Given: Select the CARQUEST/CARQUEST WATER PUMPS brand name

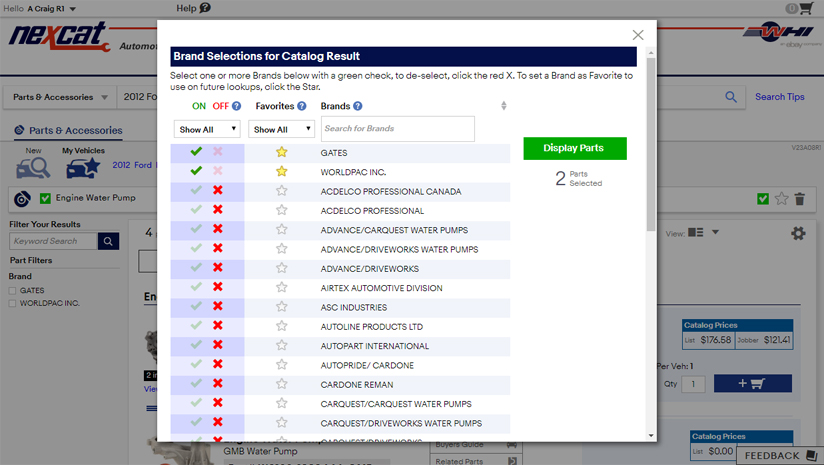Looking at the screenshot, I should click(396, 404).
